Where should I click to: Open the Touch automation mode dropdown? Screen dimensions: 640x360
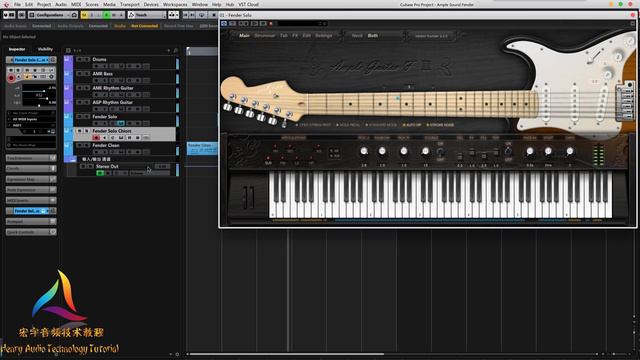pyautogui.click(x=147, y=15)
